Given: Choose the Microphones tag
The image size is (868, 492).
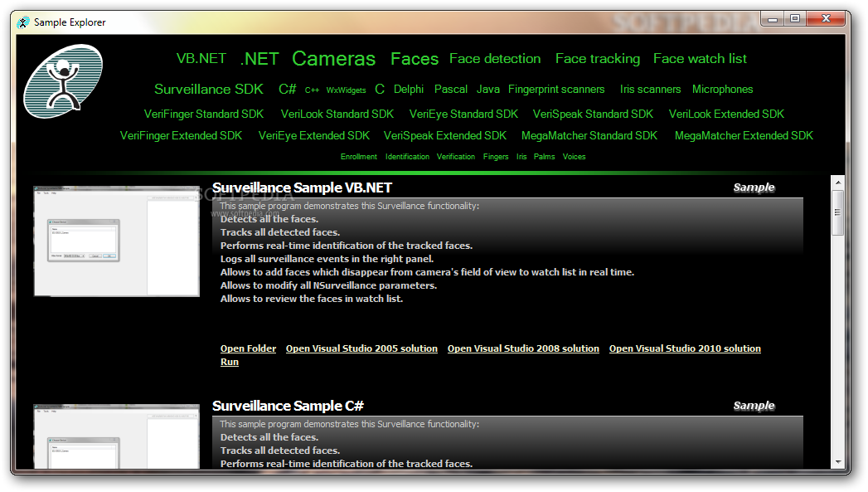Looking at the screenshot, I should click(x=722, y=90).
